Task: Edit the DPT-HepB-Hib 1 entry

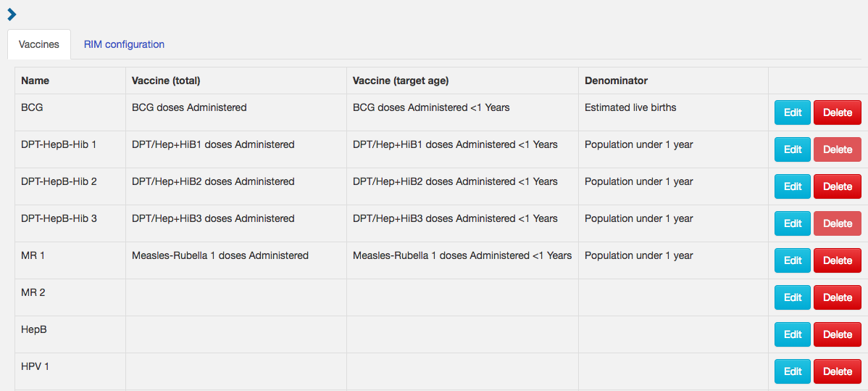Action: pyautogui.click(x=792, y=149)
